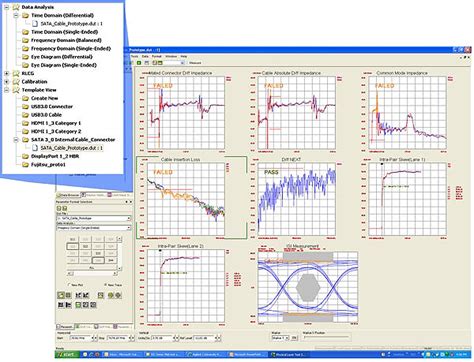Open the Marker selection dropdown
This screenshot has width=474, height=362.
coord(280,338)
